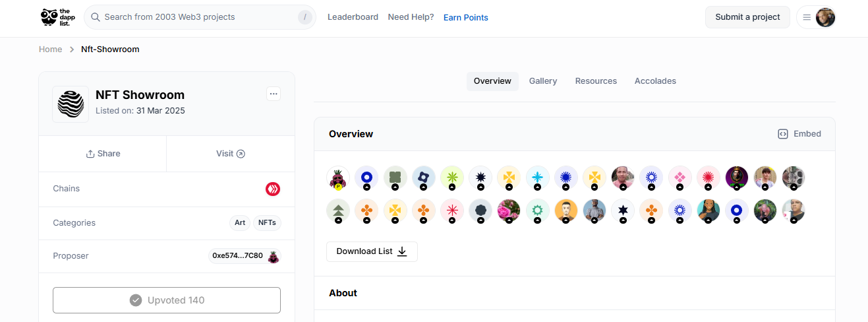Switch to the Gallery tab
Viewport: 868px width, 322px height.
coord(543,81)
